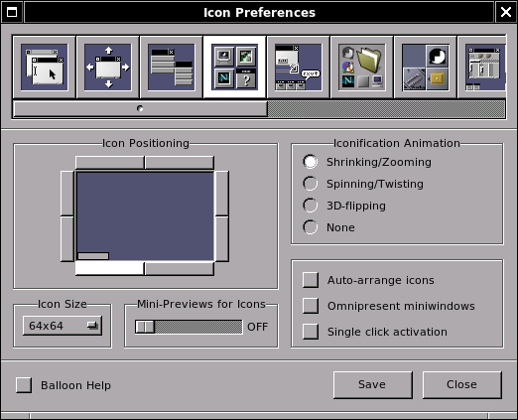Click the panel icon strip scrollbar knob

click(140, 108)
